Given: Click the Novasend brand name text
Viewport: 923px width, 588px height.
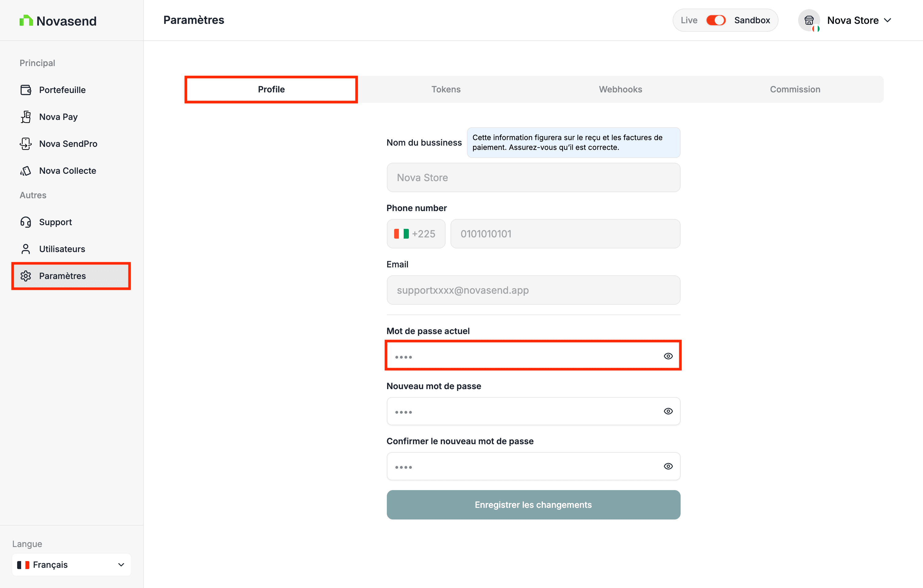Looking at the screenshot, I should click(x=67, y=21).
